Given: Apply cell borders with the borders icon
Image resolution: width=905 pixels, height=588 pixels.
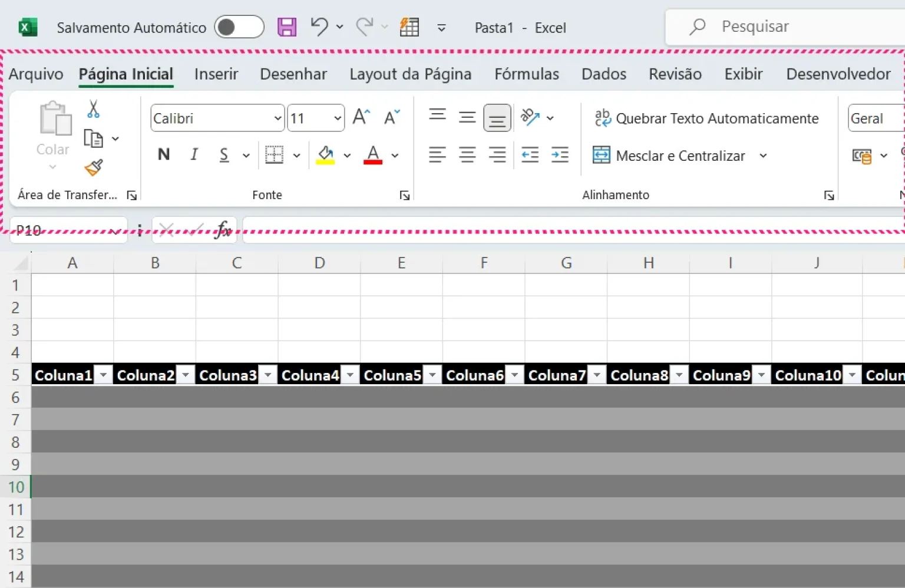Looking at the screenshot, I should 274,154.
